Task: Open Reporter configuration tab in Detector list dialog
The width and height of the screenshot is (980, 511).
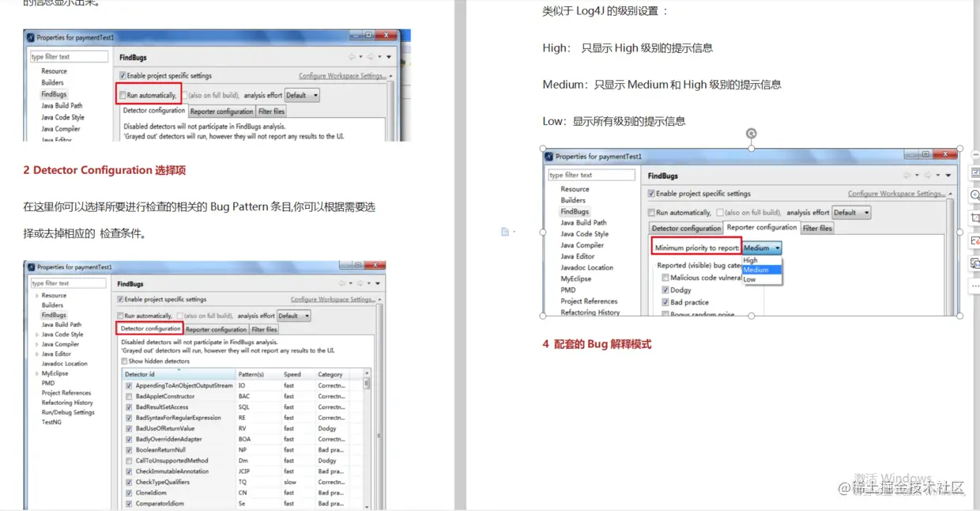Action: tap(217, 329)
